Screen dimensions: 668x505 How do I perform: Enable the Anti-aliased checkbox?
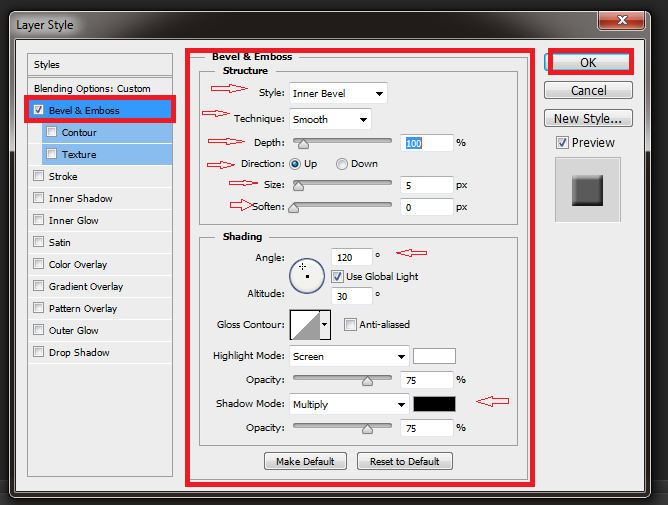coord(350,325)
